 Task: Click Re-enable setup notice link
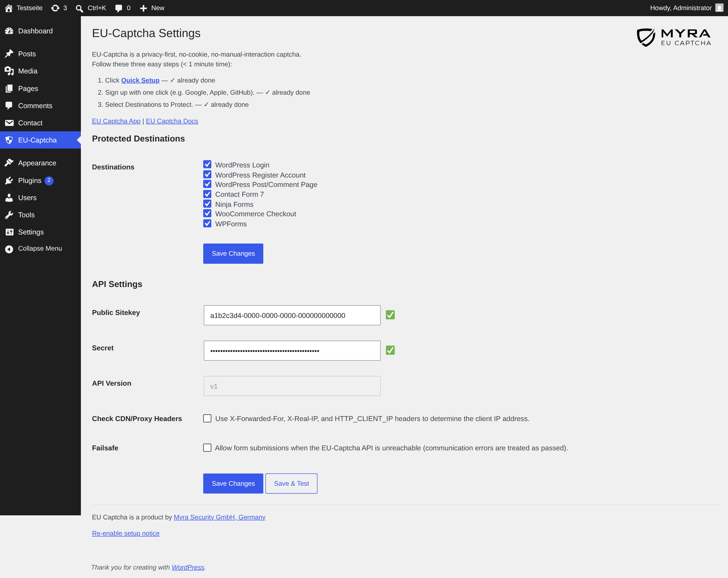pos(126,534)
